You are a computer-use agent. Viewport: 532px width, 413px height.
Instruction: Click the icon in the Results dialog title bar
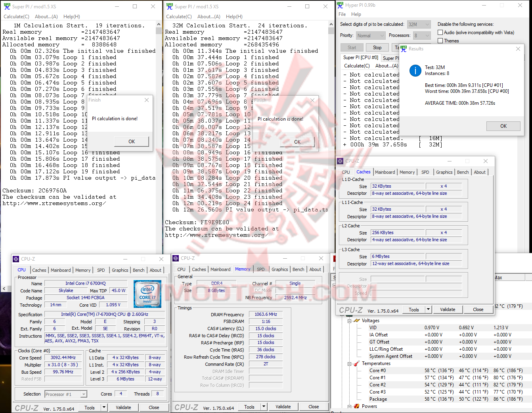[x=404, y=49]
